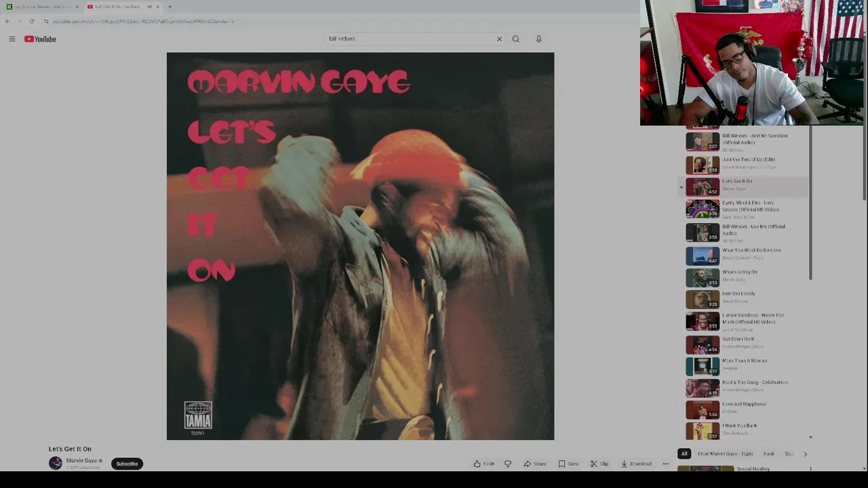
Task: Play What's Going On by Marvin Gaye
Action: click(745, 277)
